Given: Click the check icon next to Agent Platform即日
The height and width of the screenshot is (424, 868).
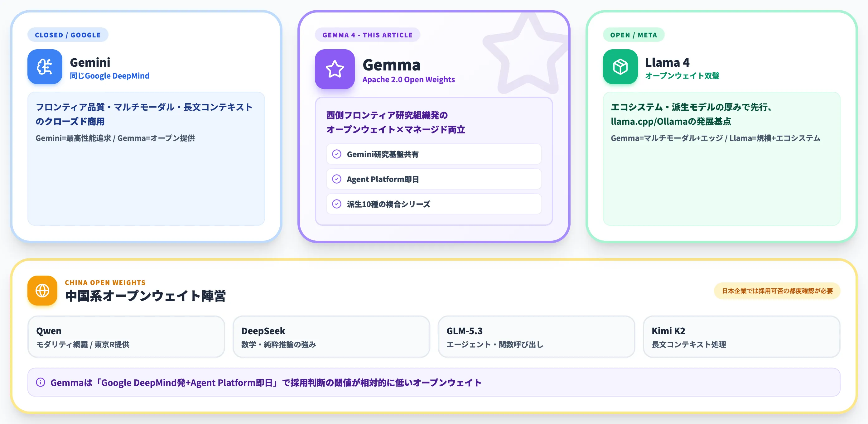Looking at the screenshot, I should pyautogui.click(x=337, y=179).
